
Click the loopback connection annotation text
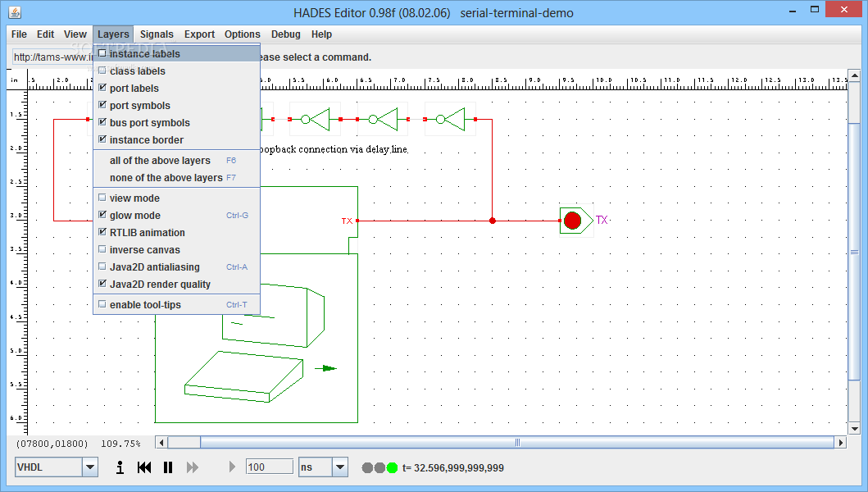334,149
